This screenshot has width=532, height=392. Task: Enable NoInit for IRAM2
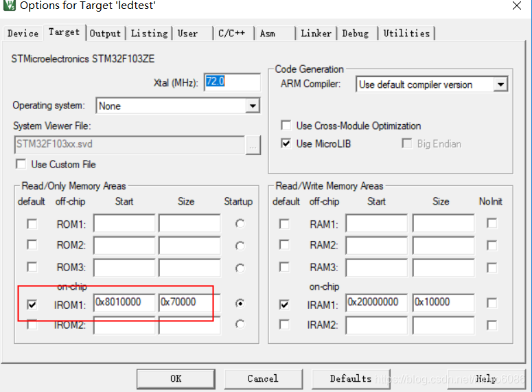pyautogui.click(x=491, y=325)
